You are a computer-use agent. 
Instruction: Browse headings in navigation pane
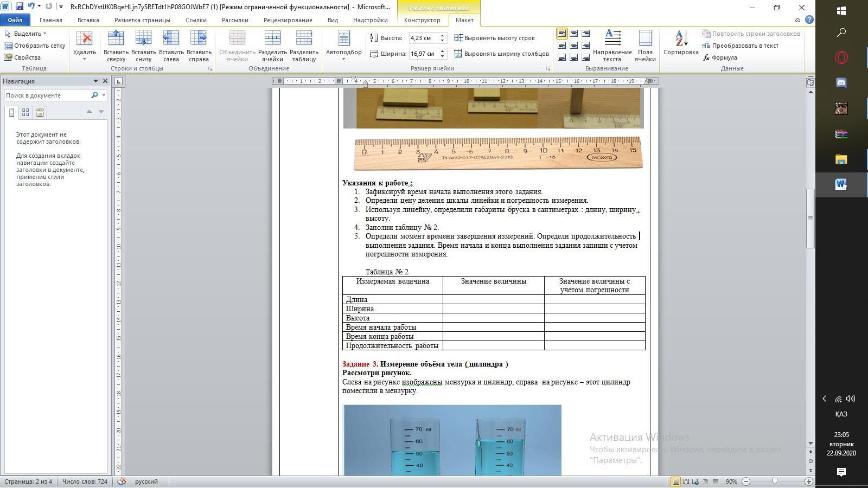coord(11,113)
